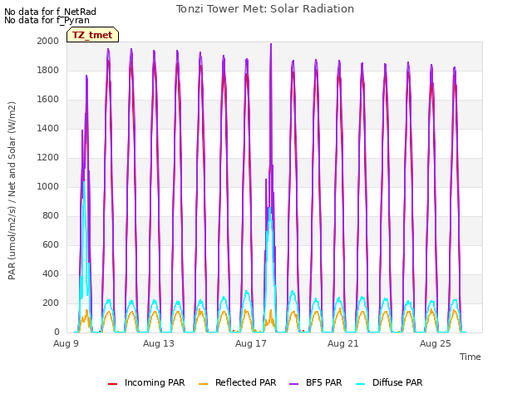
Task: Click the Aug 21 x-axis label
Action: [x=343, y=343]
